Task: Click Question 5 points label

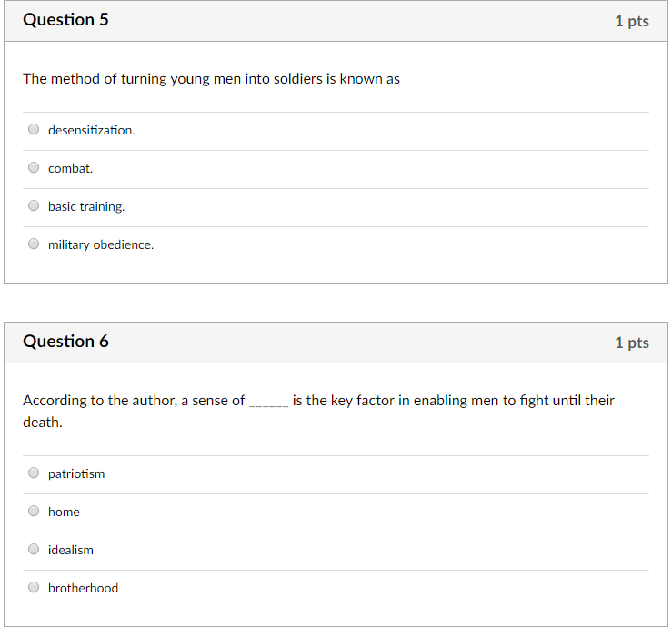Action: pyautogui.click(x=632, y=22)
